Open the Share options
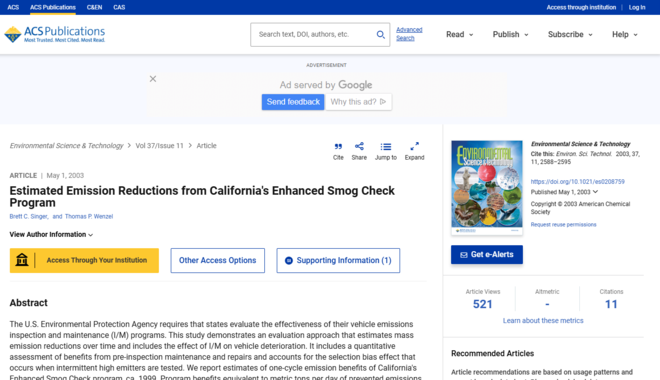This screenshot has width=660, height=380. [359, 151]
